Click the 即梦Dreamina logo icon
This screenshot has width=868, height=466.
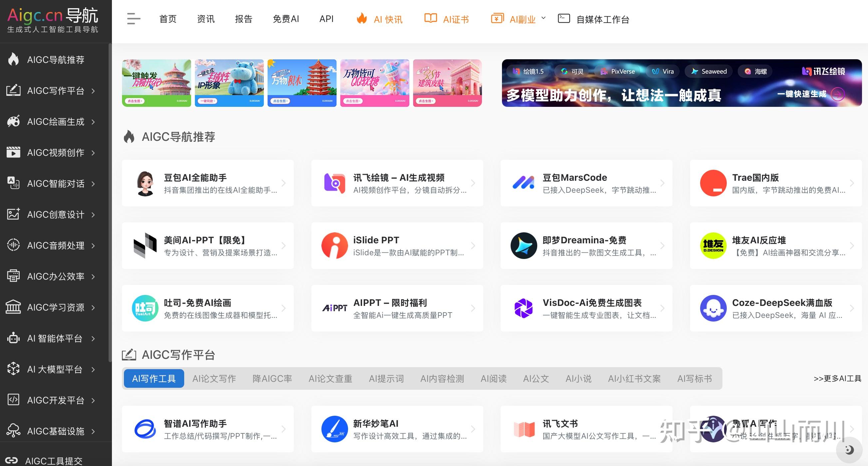524,246
